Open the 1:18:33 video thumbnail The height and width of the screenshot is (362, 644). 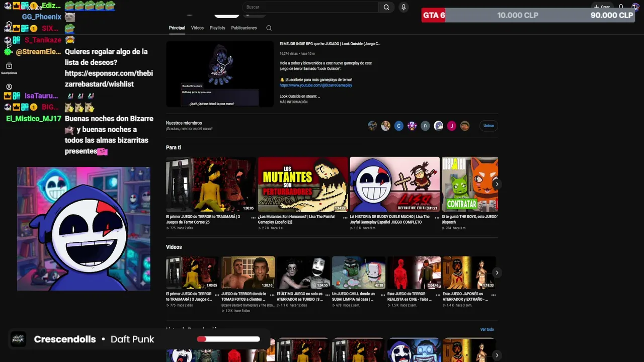click(469, 273)
